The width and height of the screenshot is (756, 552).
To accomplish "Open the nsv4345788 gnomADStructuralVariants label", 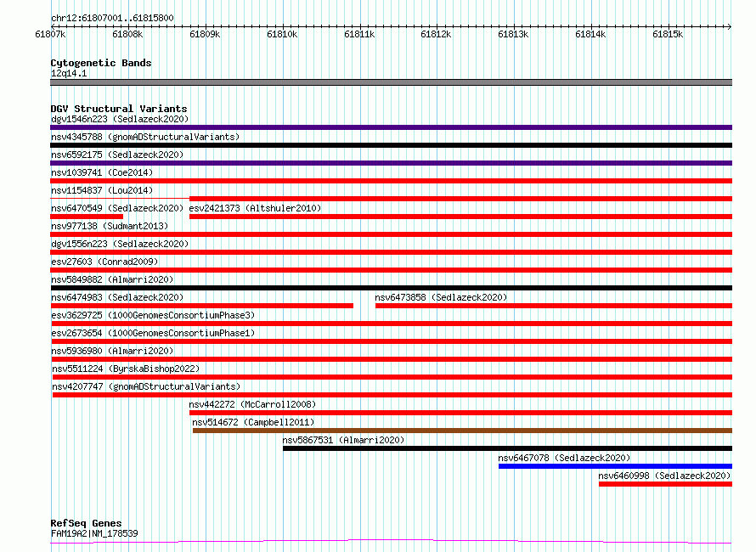I will (x=145, y=137).
